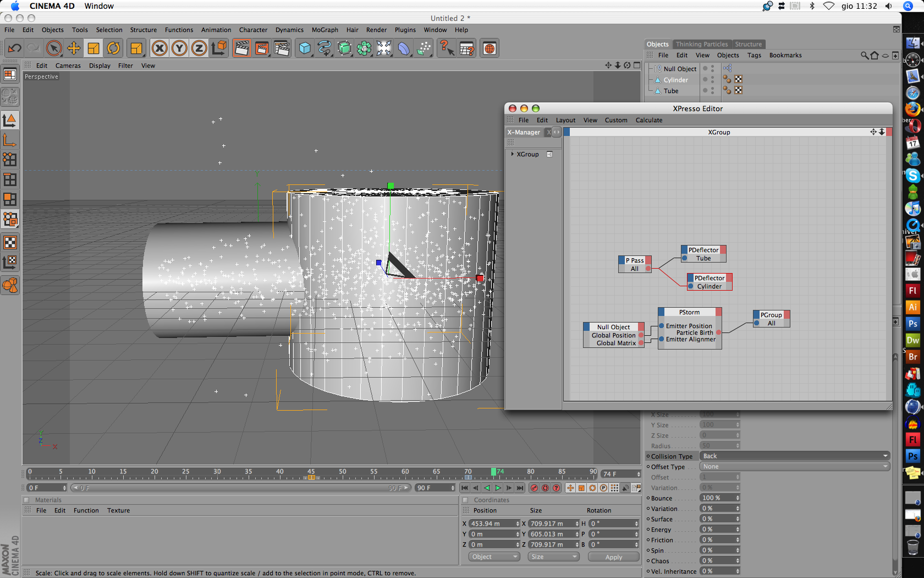Click the search magnifier in Objects panel
The height and width of the screenshot is (578, 924).
click(x=865, y=56)
